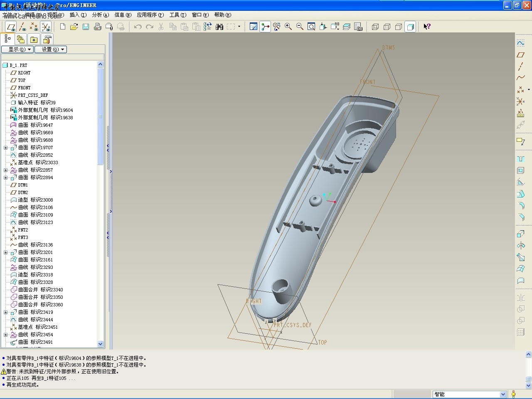532x399 pixels.
Task: Select the datum plane tool
Action: click(520, 55)
